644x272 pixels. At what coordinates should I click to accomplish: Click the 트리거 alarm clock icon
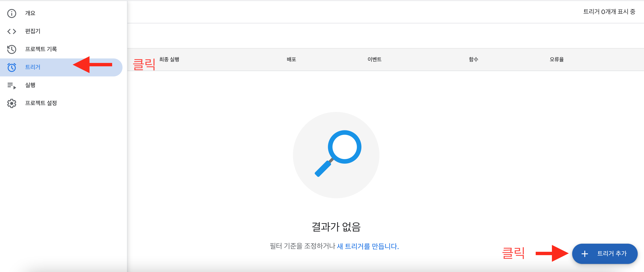coord(12,67)
